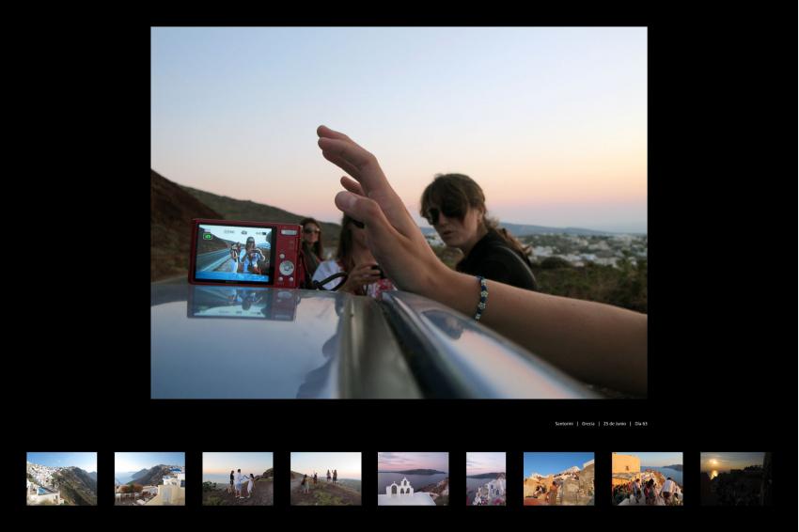
Task: Click the Santorini location label
Action: point(564,424)
